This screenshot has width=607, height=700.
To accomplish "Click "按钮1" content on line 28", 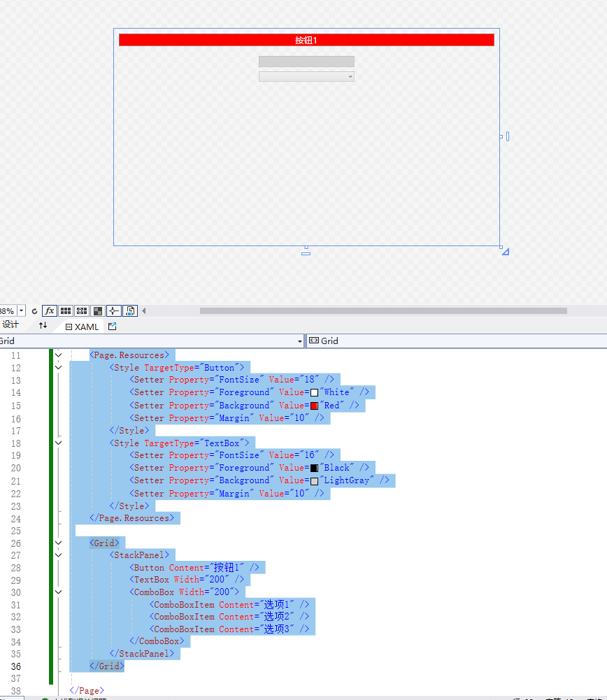I will (x=227, y=567).
